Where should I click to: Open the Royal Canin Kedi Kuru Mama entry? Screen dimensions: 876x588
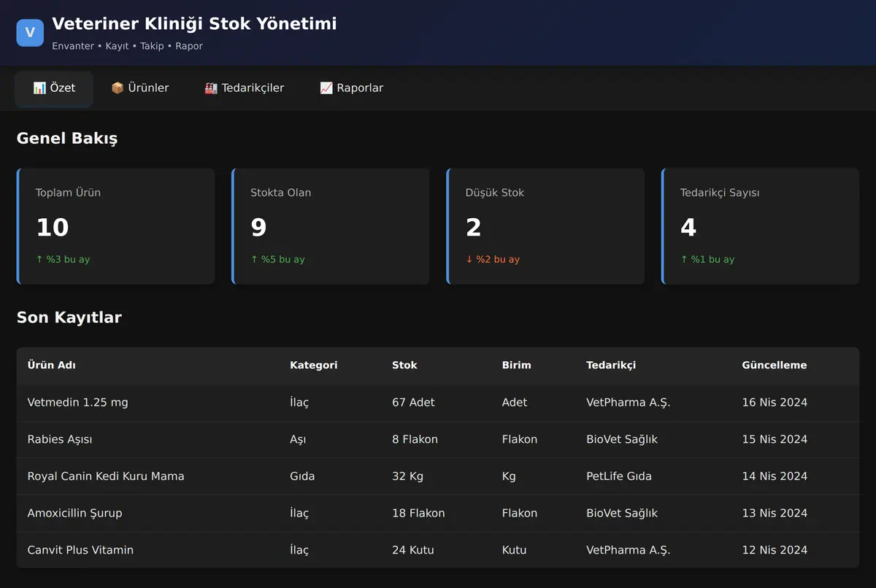(438, 476)
